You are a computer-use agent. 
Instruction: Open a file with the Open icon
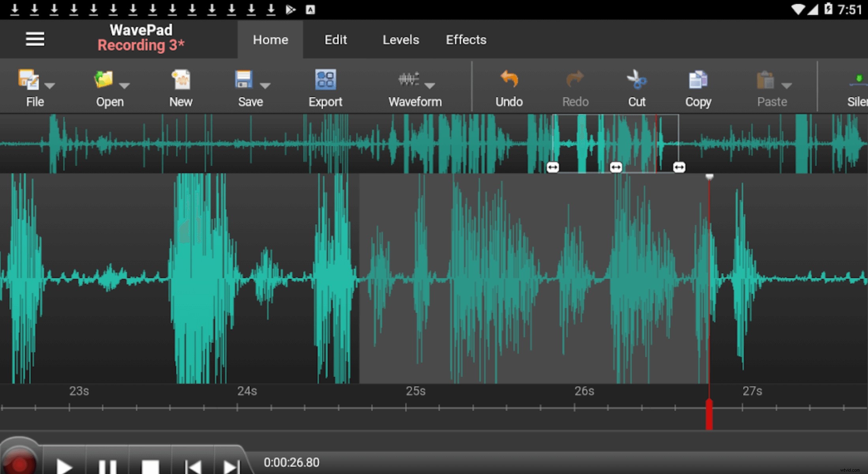(103, 79)
